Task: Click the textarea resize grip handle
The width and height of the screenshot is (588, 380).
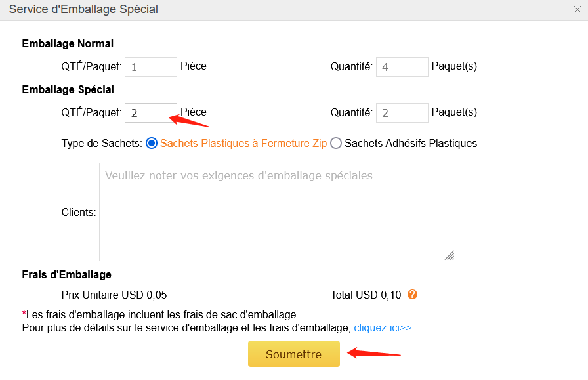Action: [x=450, y=255]
